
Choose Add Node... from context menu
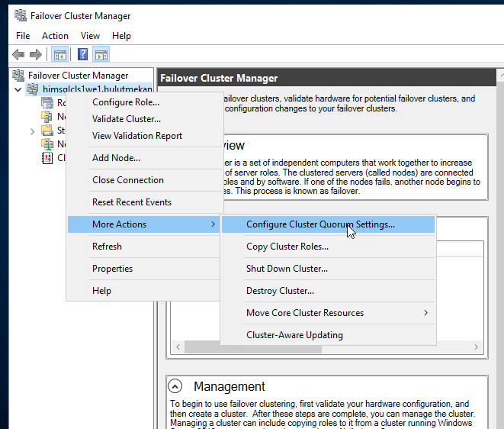point(143,158)
